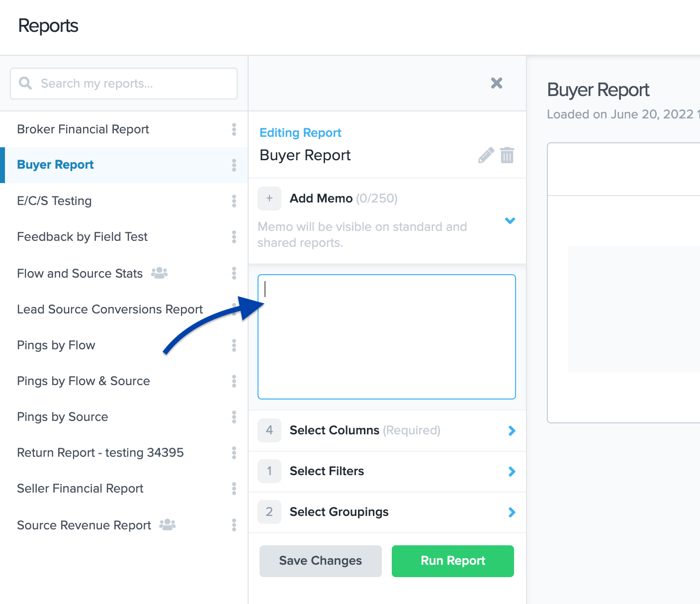Open the kebab menu for Pings by Source
This screenshot has height=604, width=700.
[x=234, y=417]
